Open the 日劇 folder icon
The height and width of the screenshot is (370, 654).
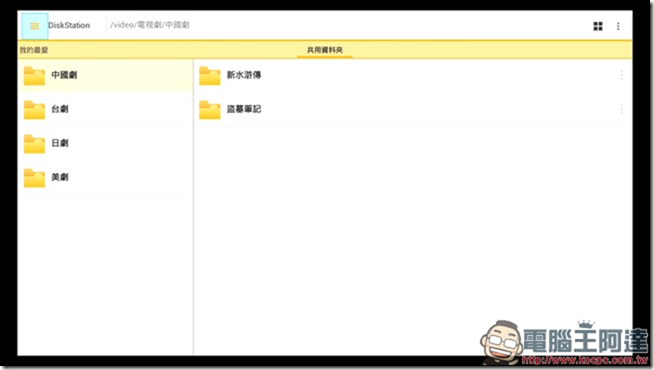[x=34, y=144]
